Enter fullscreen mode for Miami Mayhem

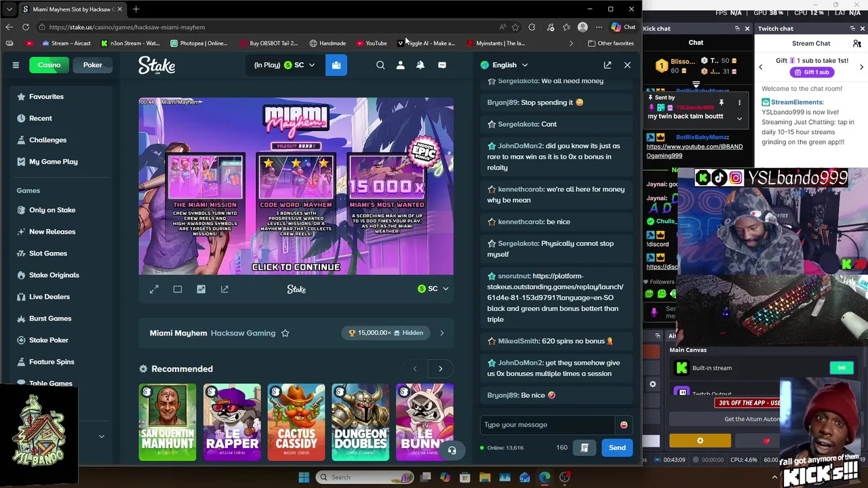point(154,289)
